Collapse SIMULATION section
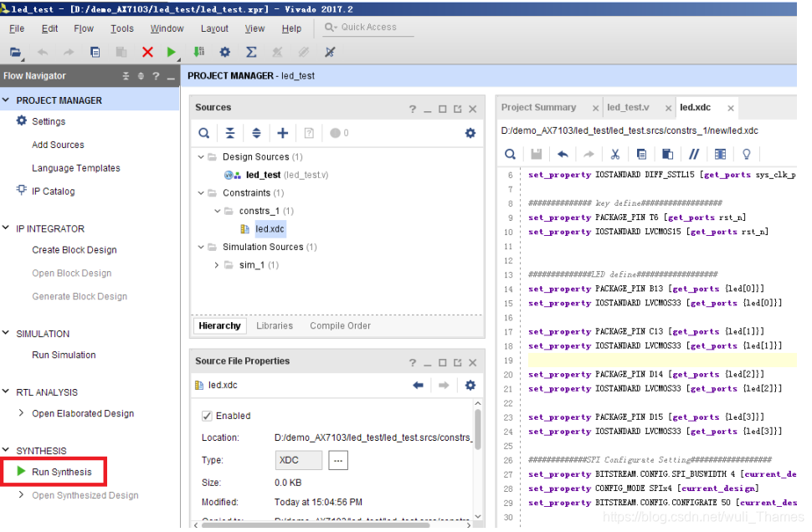The width and height of the screenshot is (812, 532). pyautogui.click(x=6, y=333)
